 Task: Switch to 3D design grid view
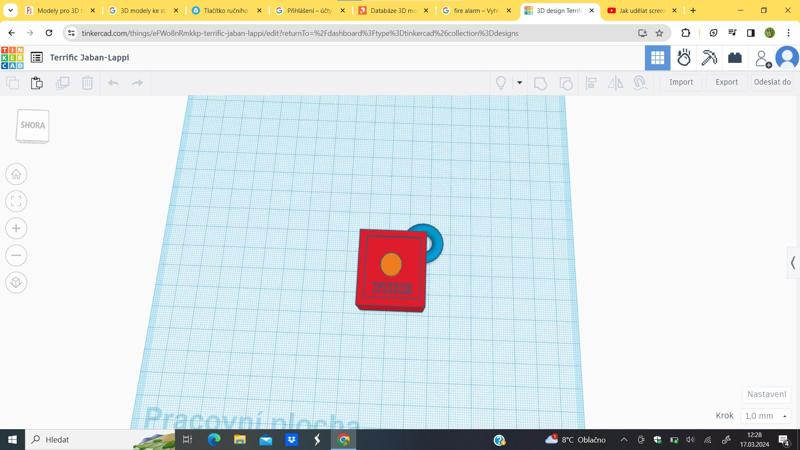[x=658, y=58]
